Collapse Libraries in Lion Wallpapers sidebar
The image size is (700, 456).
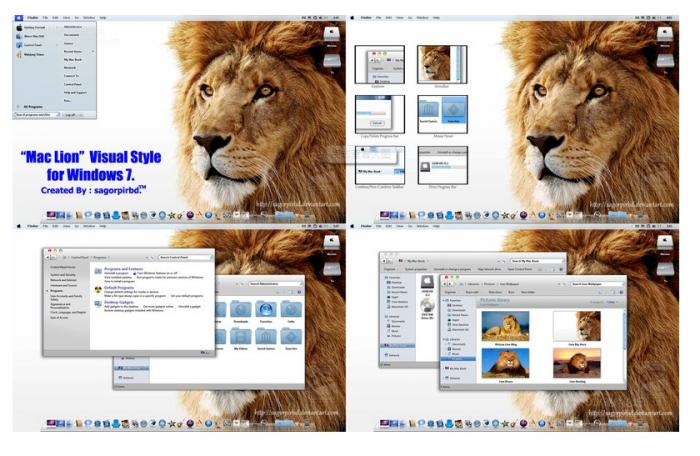point(444,339)
